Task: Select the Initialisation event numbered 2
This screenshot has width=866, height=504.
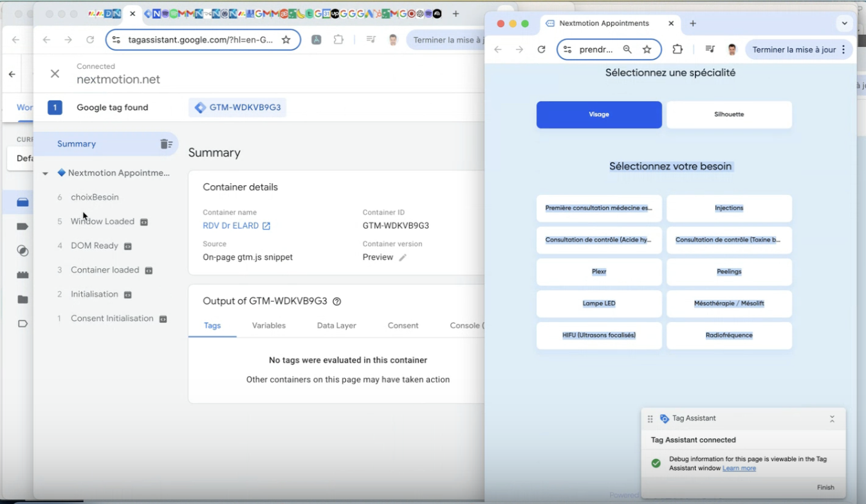Action: point(94,294)
